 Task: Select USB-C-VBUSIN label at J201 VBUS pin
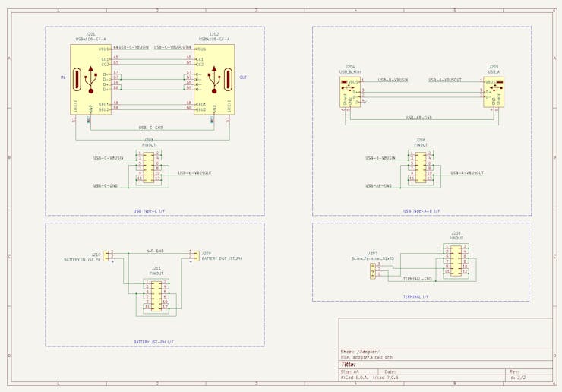134,47
